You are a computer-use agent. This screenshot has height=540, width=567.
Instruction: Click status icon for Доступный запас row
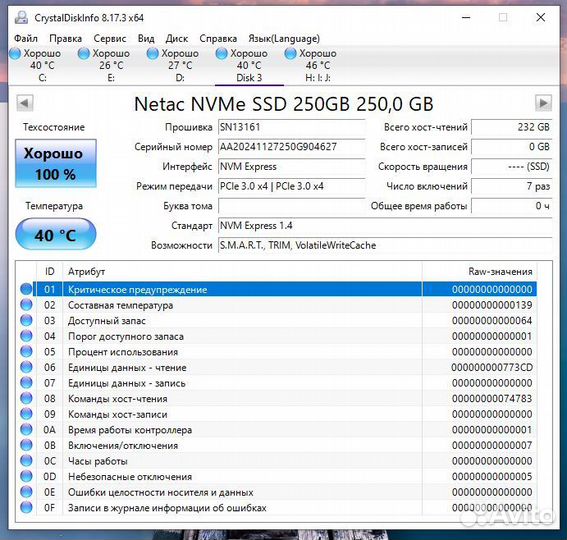(x=26, y=320)
